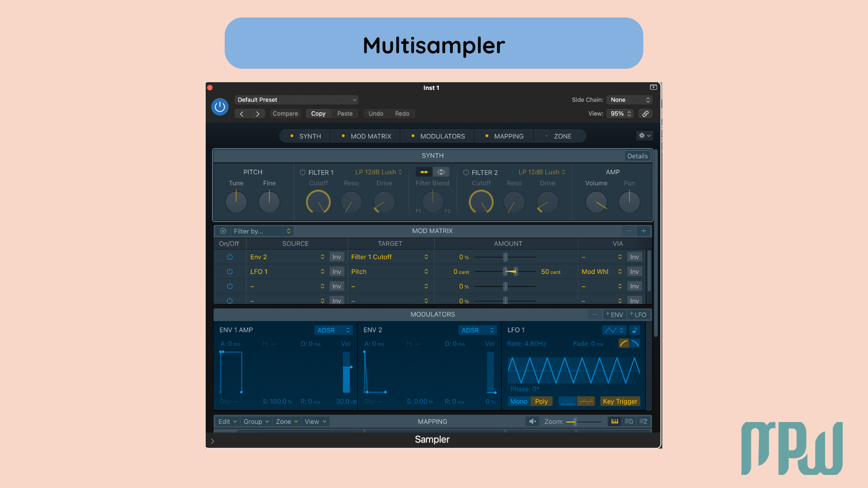Click the speaker audition icon in Mapping toolbar
The width and height of the screenshot is (868, 488).
[532, 421]
